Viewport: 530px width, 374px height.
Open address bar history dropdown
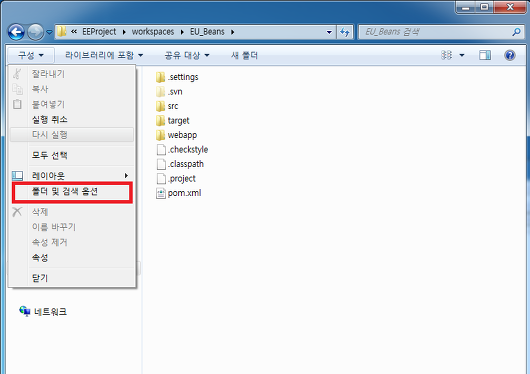(x=329, y=32)
